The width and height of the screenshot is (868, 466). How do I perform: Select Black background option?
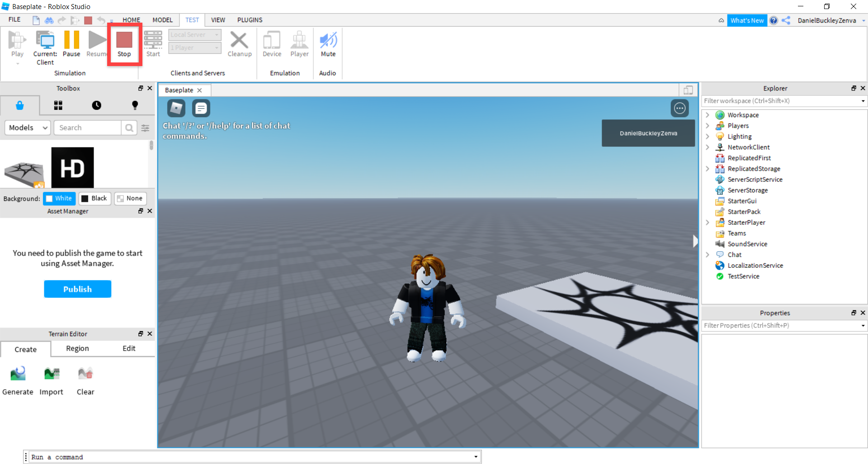tap(94, 198)
